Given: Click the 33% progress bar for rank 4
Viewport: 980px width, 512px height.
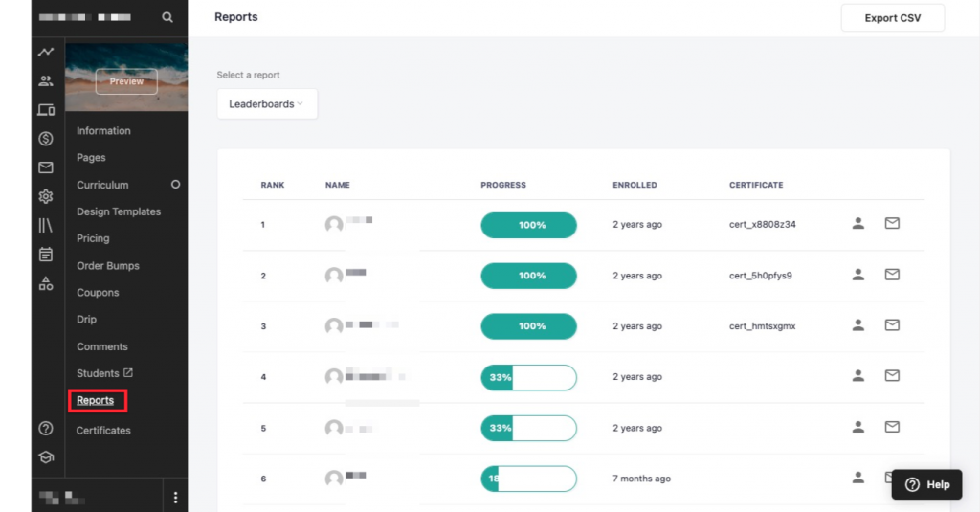Looking at the screenshot, I should tap(528, 377).
